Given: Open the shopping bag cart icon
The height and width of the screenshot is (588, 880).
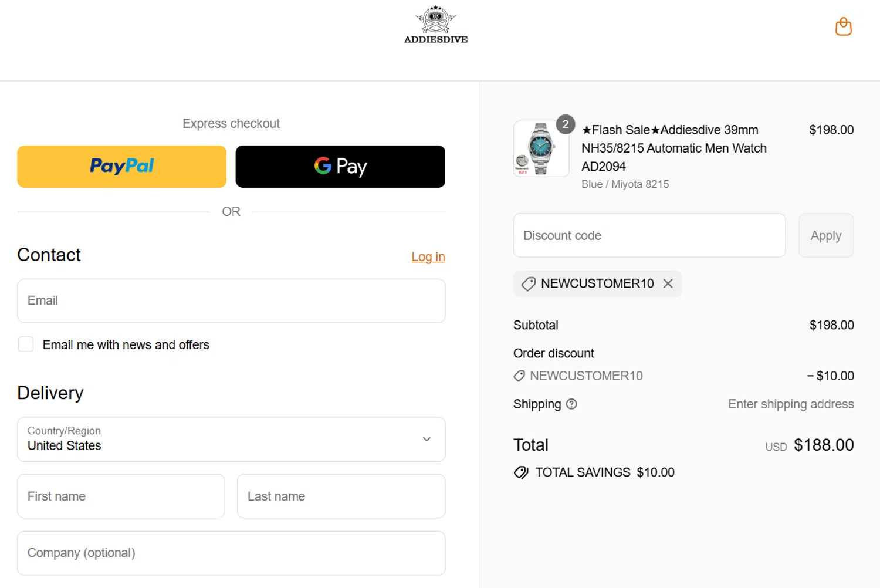Looking at the screenshot, I should coord(843,26).
